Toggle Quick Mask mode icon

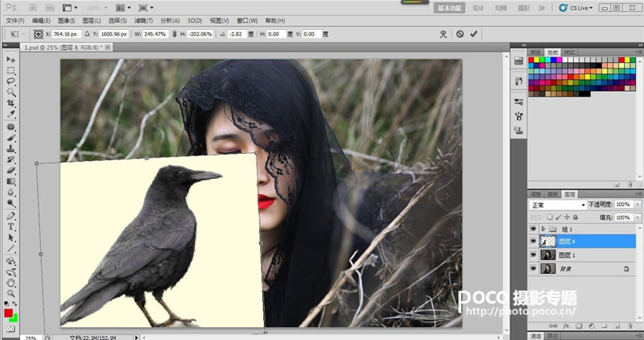point(10,329)
